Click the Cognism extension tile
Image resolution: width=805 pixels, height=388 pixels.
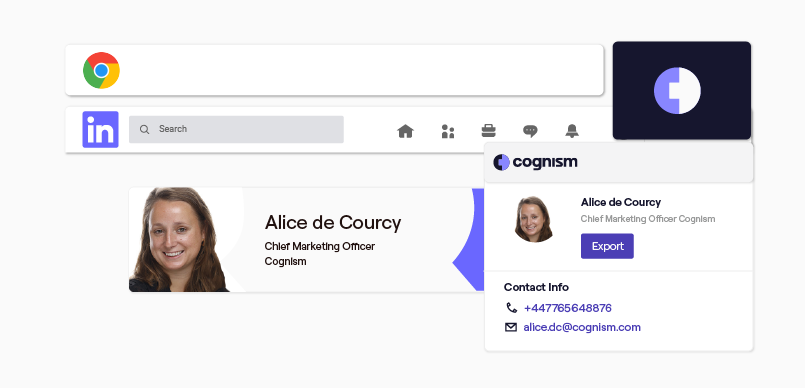pyautogui.click(x=682, y=90)
